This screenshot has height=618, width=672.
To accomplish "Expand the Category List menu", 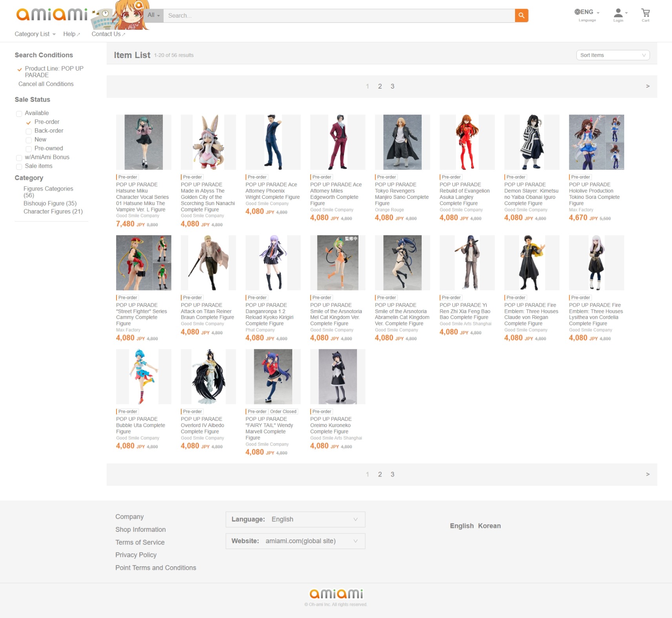I will coord(35,34).
